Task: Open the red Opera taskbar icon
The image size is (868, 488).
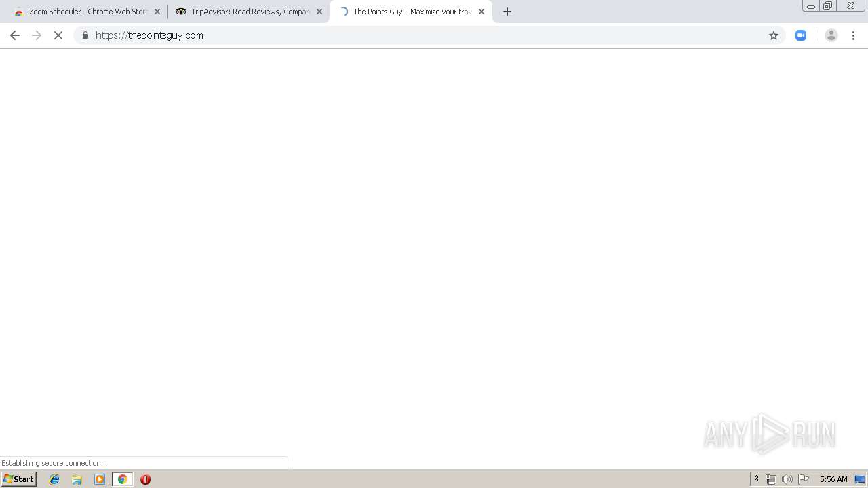Action: click(145, 479)
